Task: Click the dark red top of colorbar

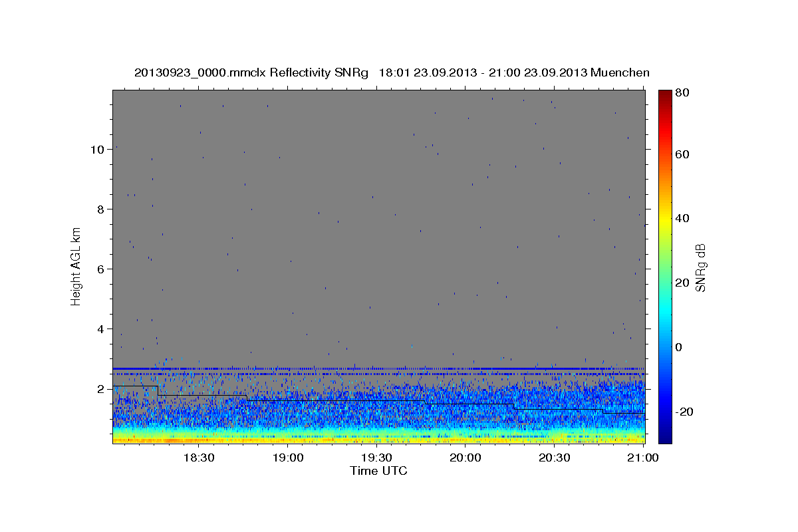Action: 665,96
